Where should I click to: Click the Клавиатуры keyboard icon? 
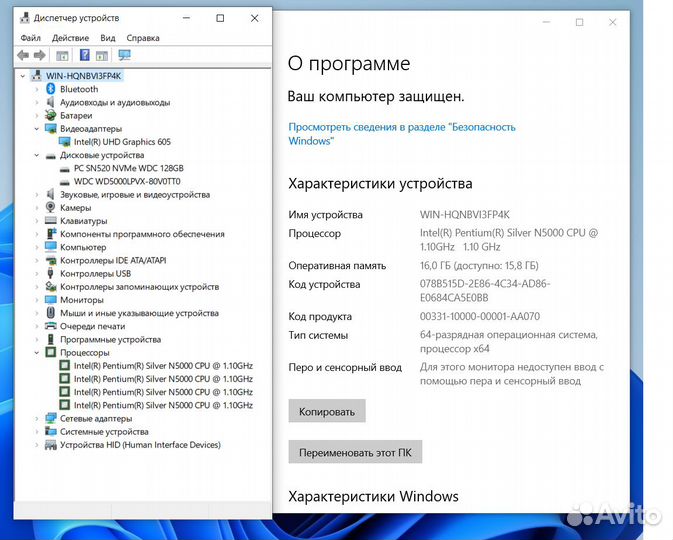pyautogui.click(x=51, y=221)
